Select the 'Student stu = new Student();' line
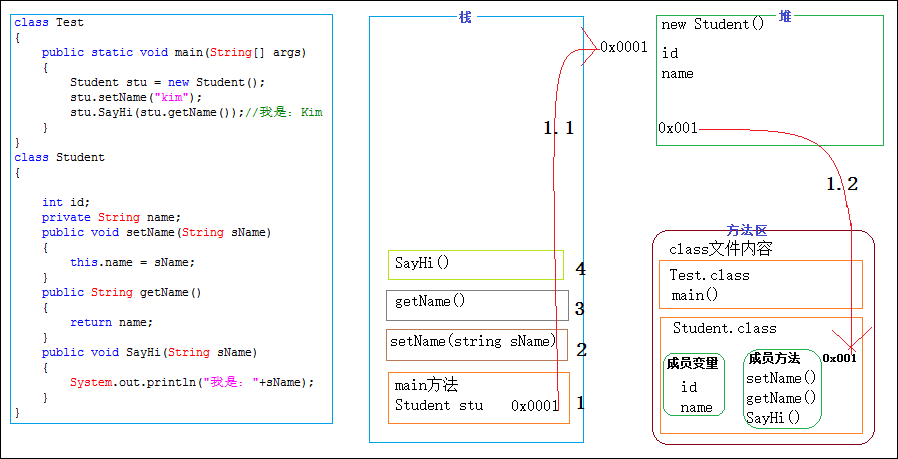The image size is (898, 459). (168, 83)
